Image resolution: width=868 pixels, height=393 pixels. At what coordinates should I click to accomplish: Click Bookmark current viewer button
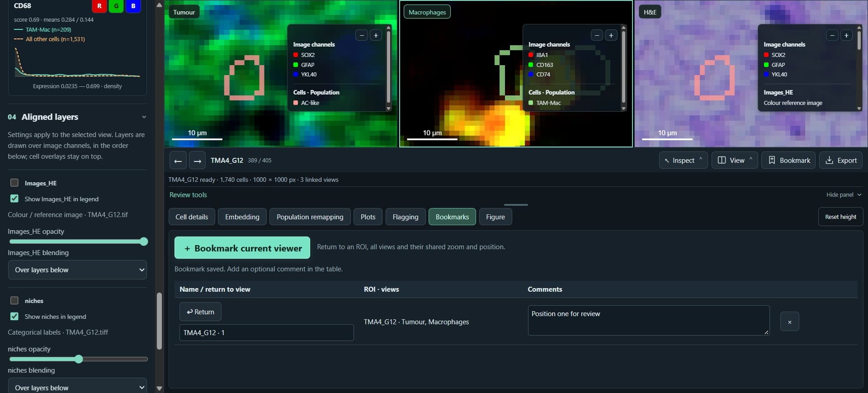(242, 248)
